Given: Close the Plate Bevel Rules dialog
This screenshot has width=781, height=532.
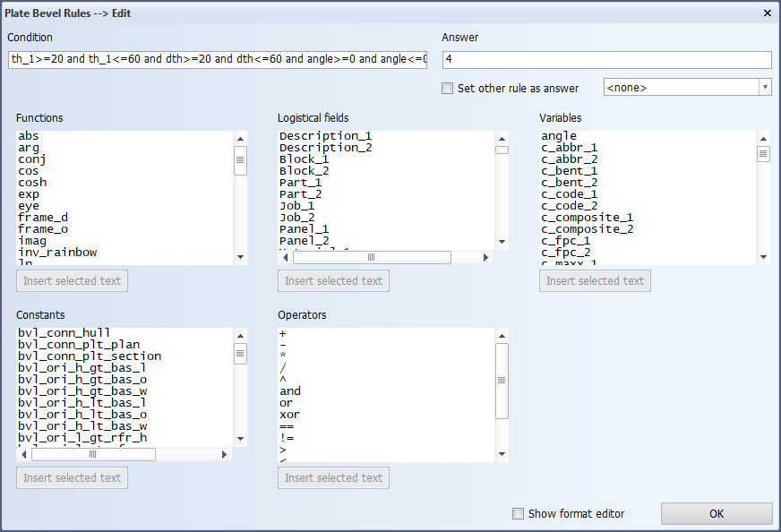Looking at the screenshot, I should click(767, 13).
